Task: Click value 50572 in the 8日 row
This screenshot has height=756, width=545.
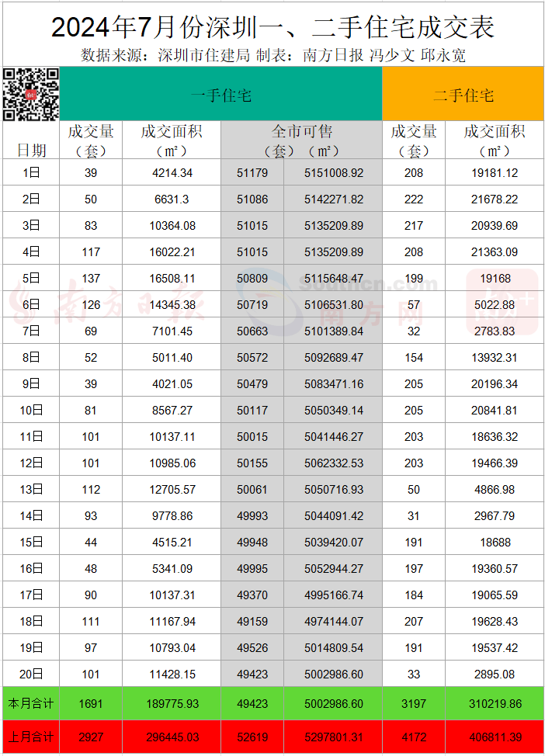Action: coord(252,358)
